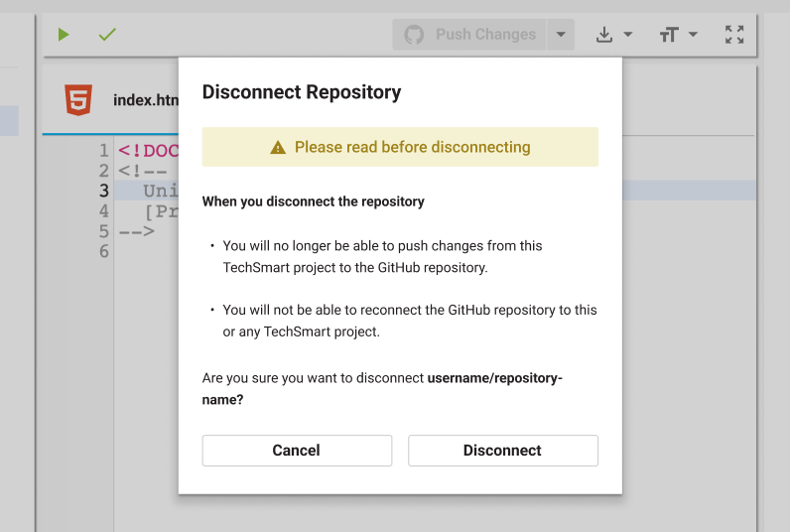
Task: Click line number 1 in editor gutter
Action: [104, 151]
